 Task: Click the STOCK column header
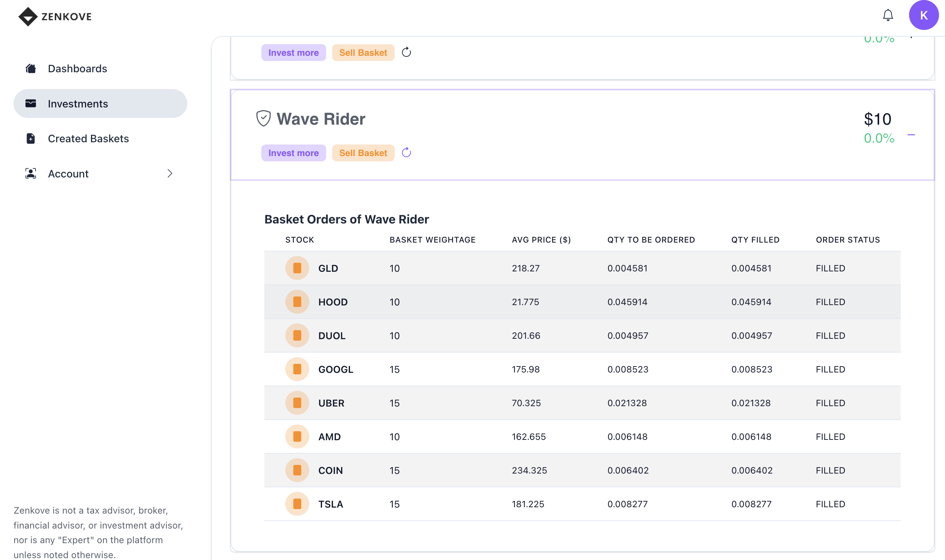click(x=300, y=240)
